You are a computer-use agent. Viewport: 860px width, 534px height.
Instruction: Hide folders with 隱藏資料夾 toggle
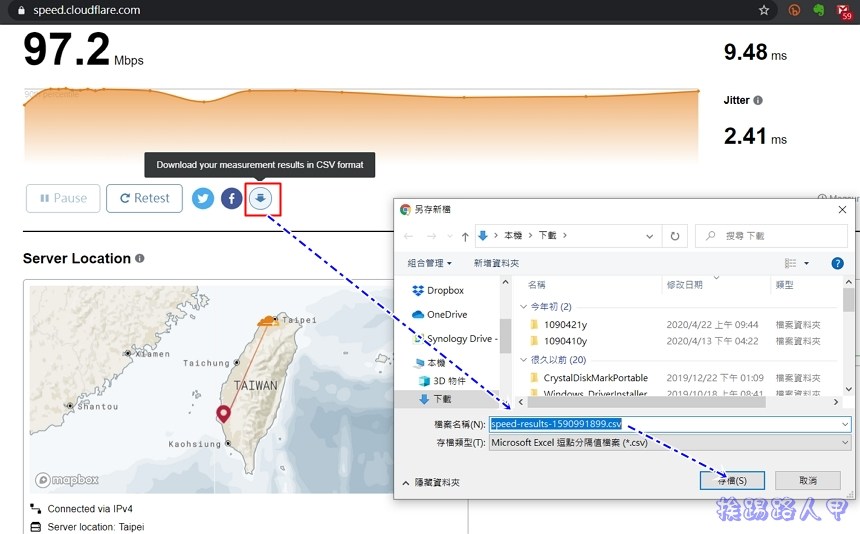tap(431, 482)
